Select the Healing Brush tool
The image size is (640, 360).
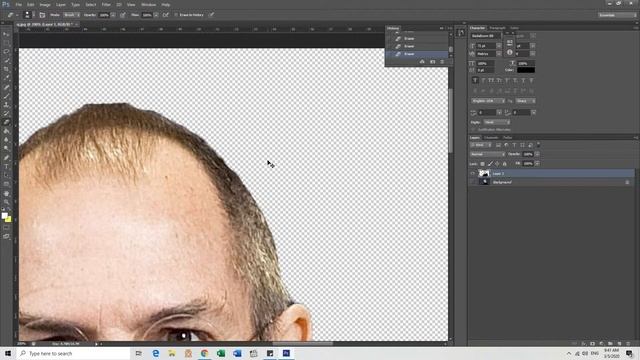pyautogui.click(x=6, y=87)
